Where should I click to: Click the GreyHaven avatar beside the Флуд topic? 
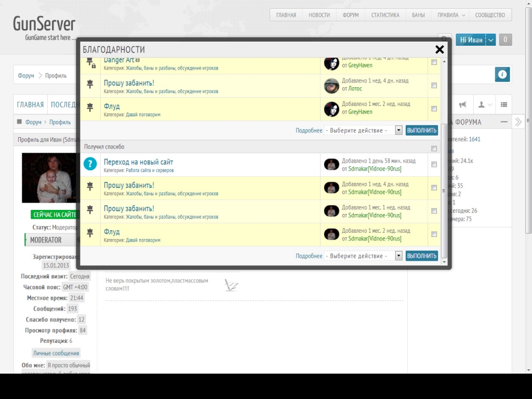click(x=331, y=109)
